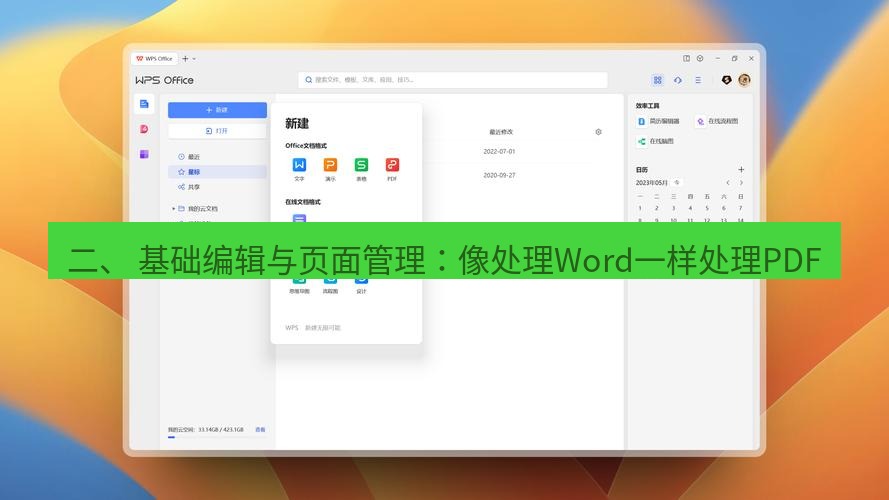Expand the 我的云文档 tree arrow
Image resolution: width=889 pixels, height=500 pixels.
[173, 209]
